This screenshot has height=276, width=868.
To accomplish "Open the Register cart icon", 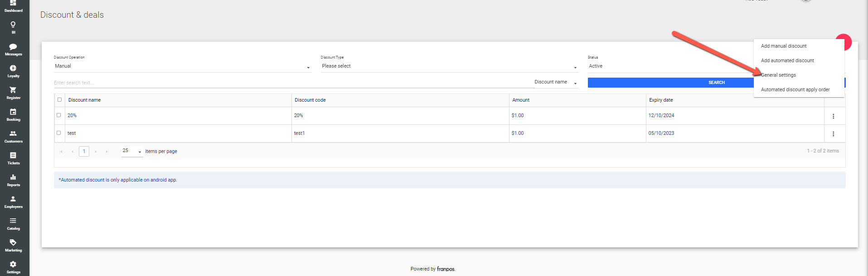I will click(13, 93).
